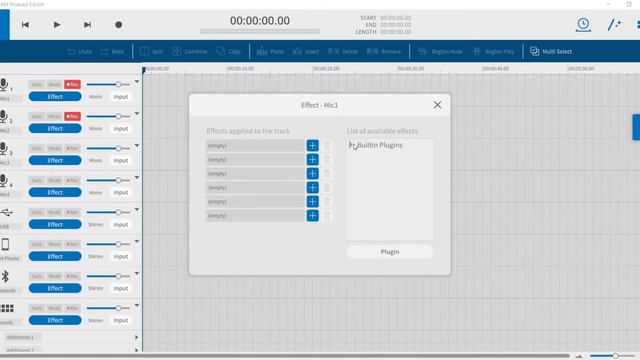The height and width of the screenshot is (360, 640).
Task: Click Input on Mic 1 track
Action: [x=121, y=97]
